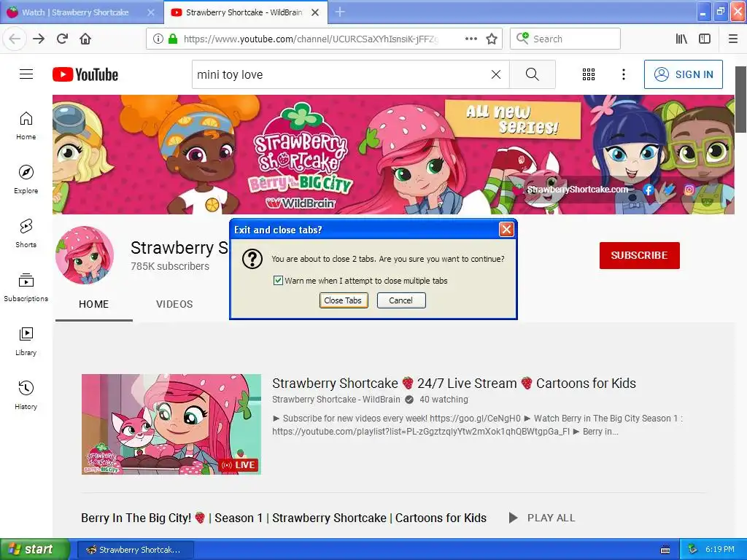Click Firefox back arrow button
This screenshot has width=747, height=560.
(x=15, y=39)
